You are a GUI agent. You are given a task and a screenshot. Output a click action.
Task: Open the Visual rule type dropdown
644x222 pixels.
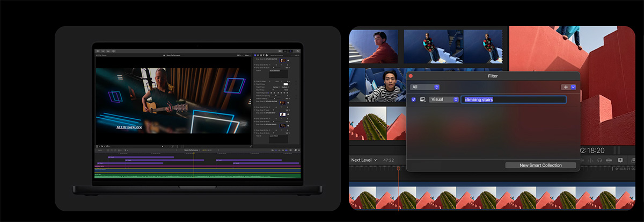[x=444, y=99]
